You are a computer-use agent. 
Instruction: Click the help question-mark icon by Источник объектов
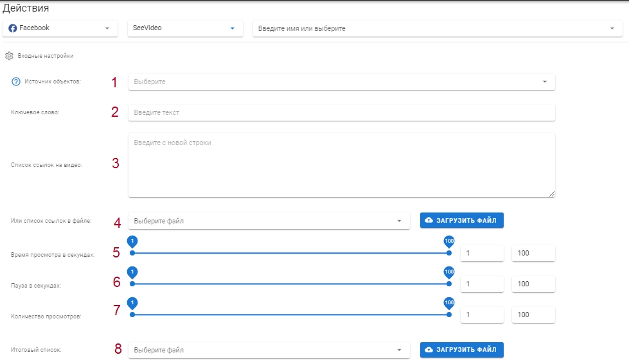click(x=15, y=82)
